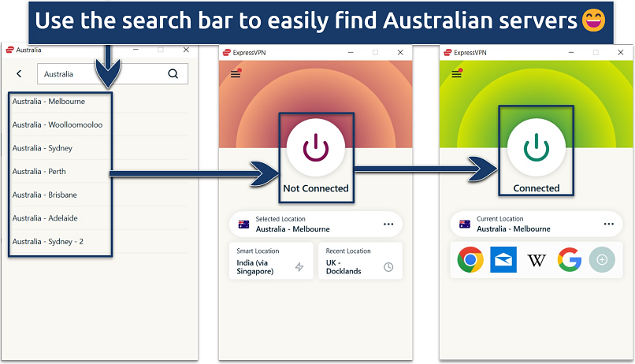The height and width of the screenshot is (364, 635).
Task: Minimize the Not Connected ExpressVPN window
Action: coord(351,52)
